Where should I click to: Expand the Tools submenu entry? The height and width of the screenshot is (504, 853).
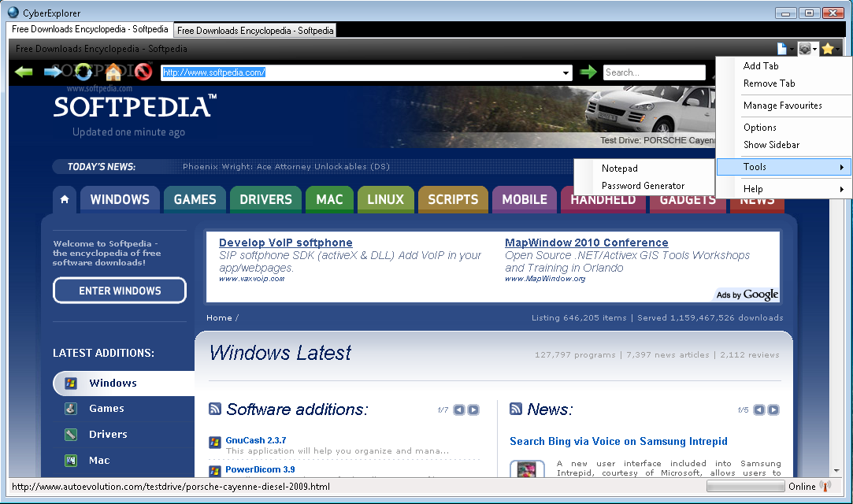pyautogui.click(x=784, y=167)
